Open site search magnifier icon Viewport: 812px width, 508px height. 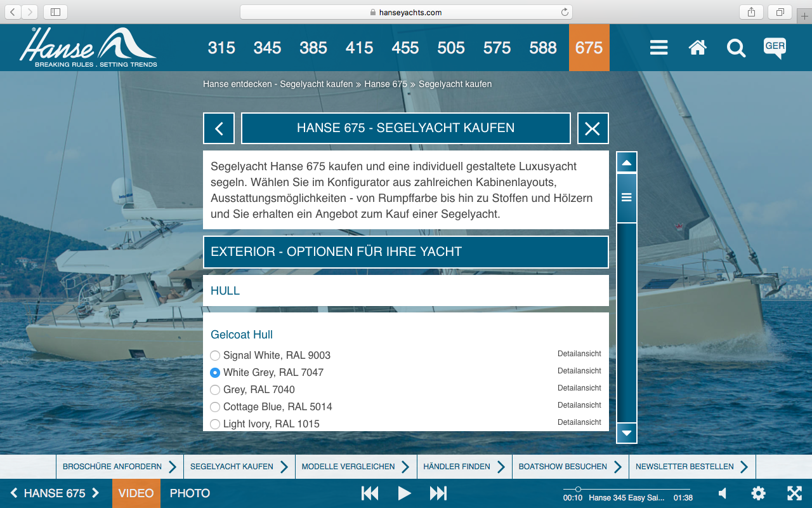736,48
